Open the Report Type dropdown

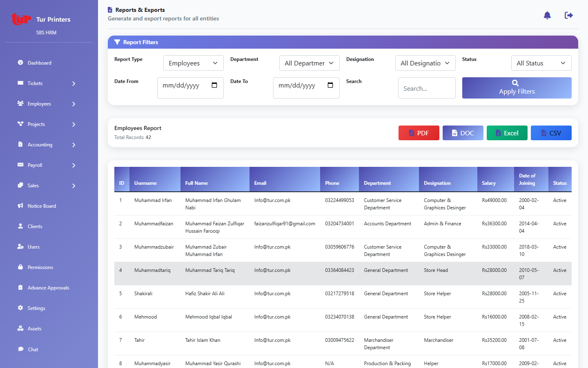point(193,63)
